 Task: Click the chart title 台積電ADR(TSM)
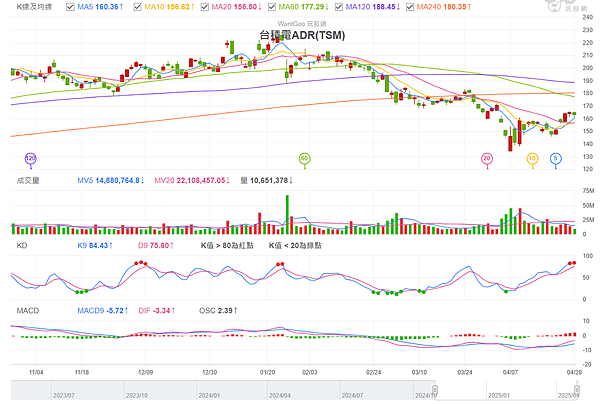pyautogui.click(x=302, y=35)
